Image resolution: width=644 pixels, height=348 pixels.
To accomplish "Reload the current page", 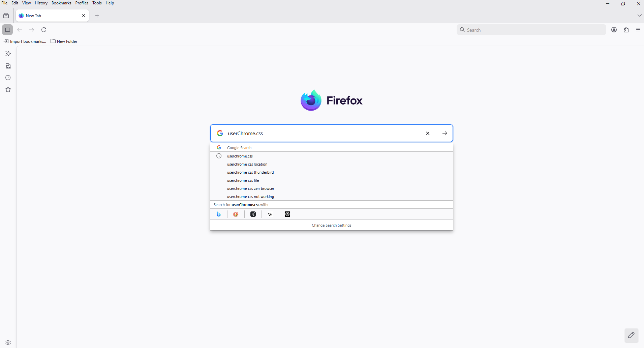I will click(x=44, y=30).
